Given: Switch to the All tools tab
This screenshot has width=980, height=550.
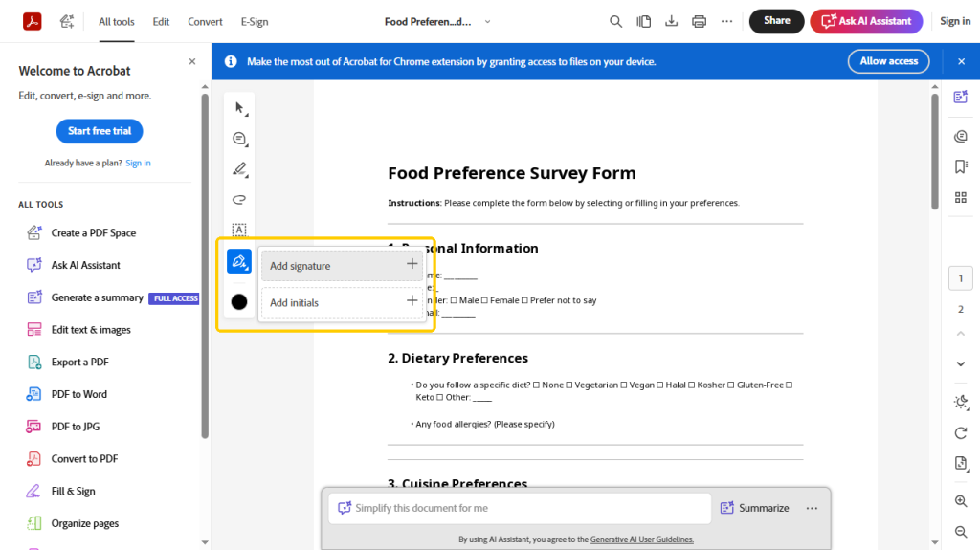Looking at the screenshot, I should [x=116, y=22].
